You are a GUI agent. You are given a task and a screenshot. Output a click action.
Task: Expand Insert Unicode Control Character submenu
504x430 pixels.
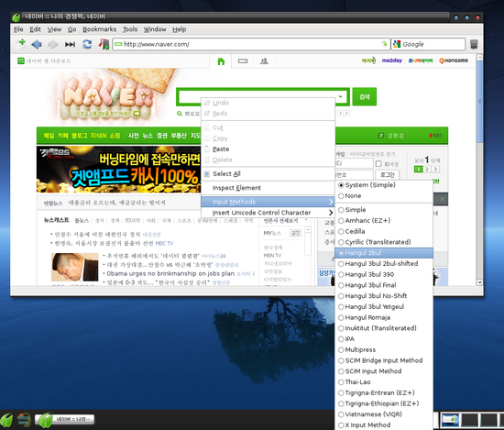pyautogui.click(x=331, y=213)
